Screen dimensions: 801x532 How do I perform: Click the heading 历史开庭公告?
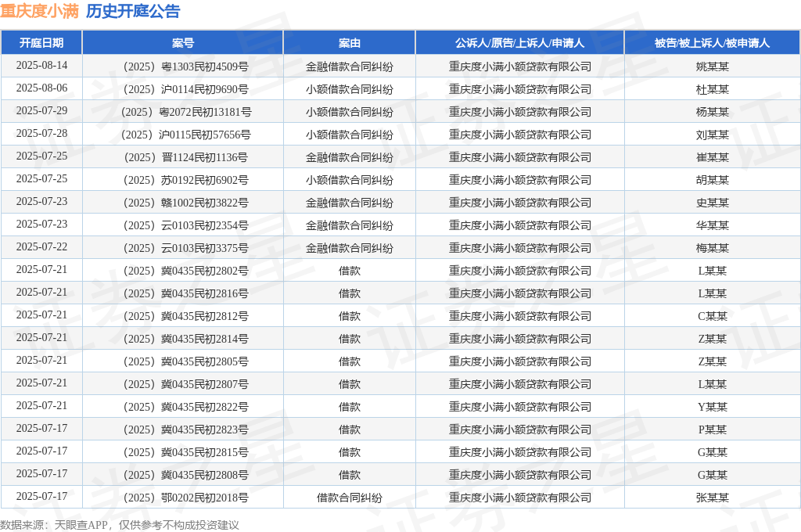point(133,11)
